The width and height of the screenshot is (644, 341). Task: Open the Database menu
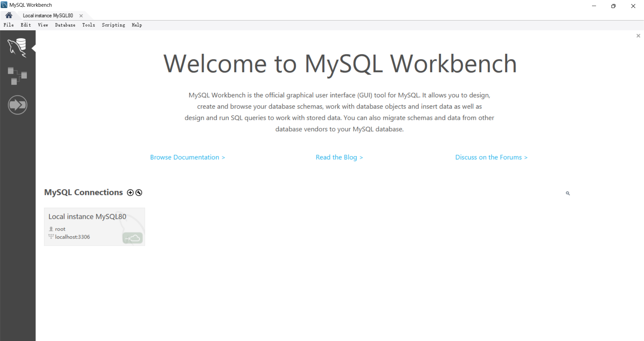coord(65,25)
